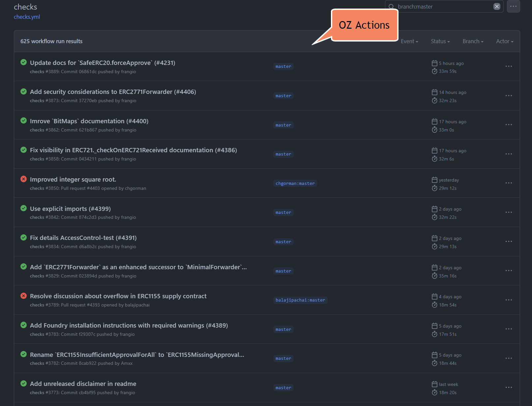
Task: Open the chgorman:master branch label
Action: (x=295, y=183)
